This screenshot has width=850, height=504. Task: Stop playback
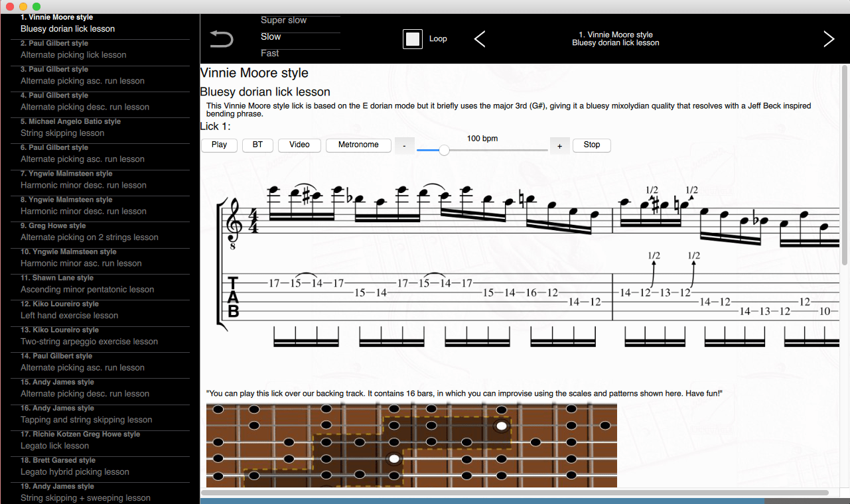pos(592,145)
